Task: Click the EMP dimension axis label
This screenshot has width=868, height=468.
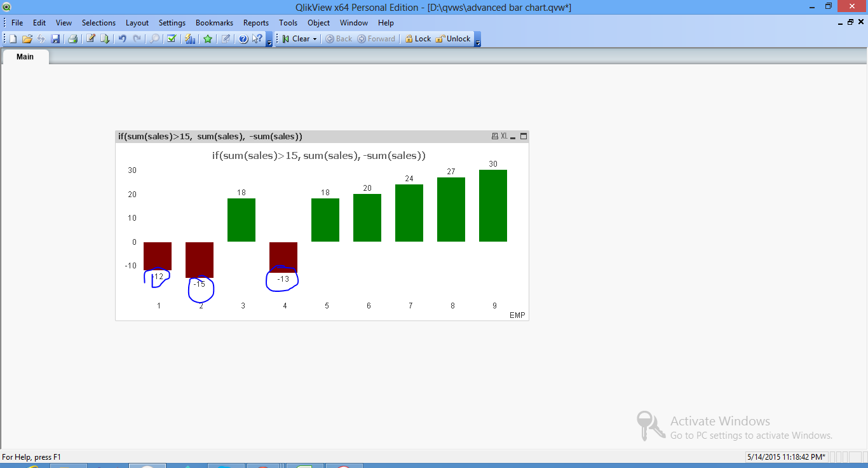Action: tap(517, 315)
